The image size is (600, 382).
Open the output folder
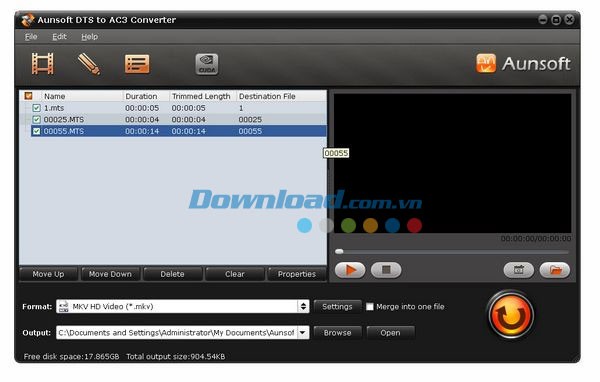point(390,333)
